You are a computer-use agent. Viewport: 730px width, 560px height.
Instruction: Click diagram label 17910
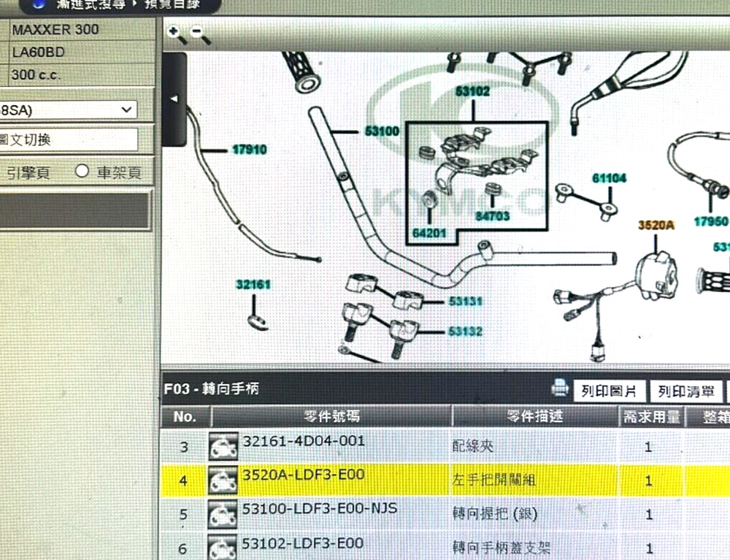coord(250,150)
